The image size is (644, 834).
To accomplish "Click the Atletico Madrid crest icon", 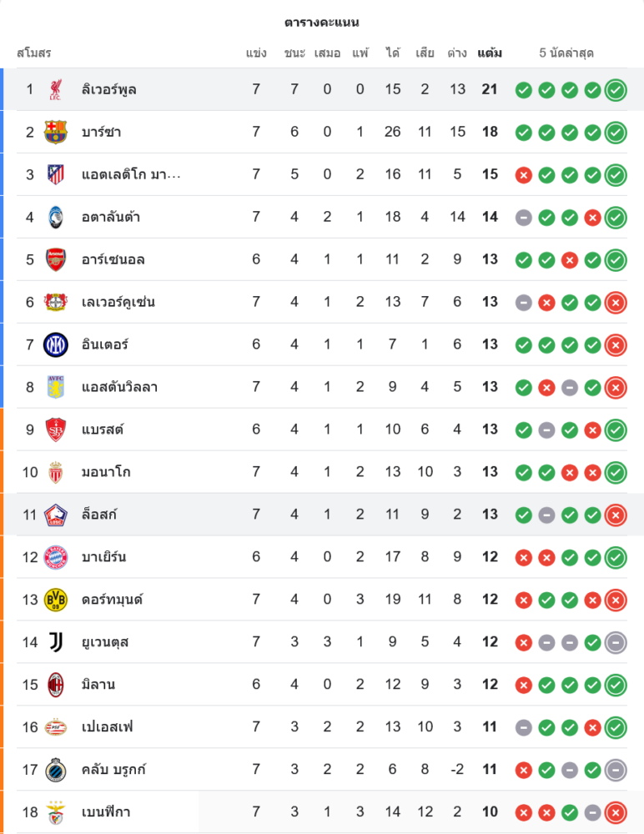I will click(x=56, y=174).
